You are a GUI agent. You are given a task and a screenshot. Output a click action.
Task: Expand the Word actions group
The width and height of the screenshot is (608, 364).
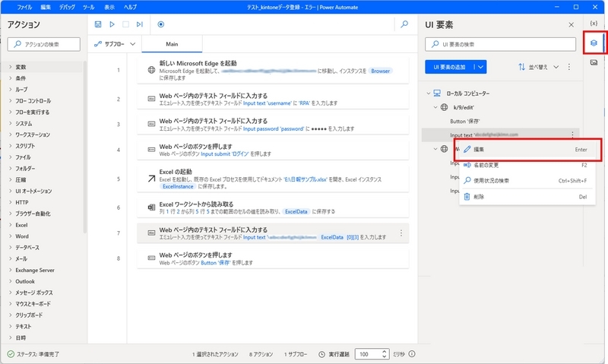click(x=10, y=236)
